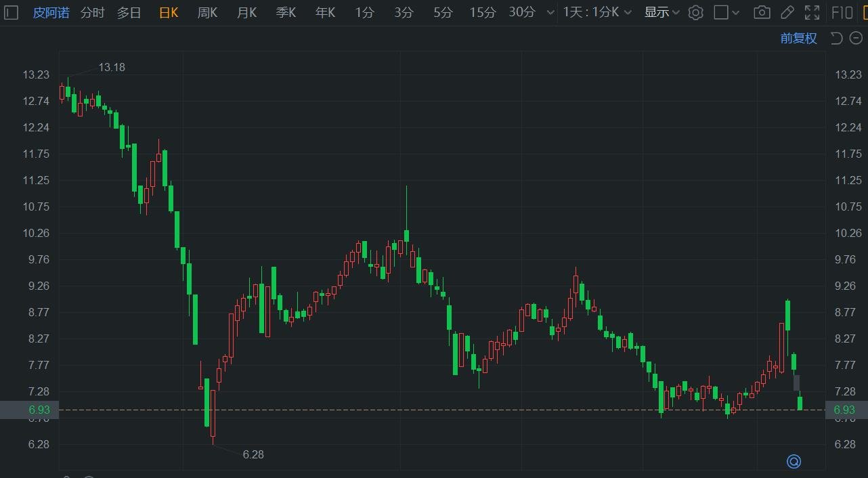The width and height of the screenshot is (868, 478).
Task: Click the undo arrow icon
Action: [x=836, y=38]
